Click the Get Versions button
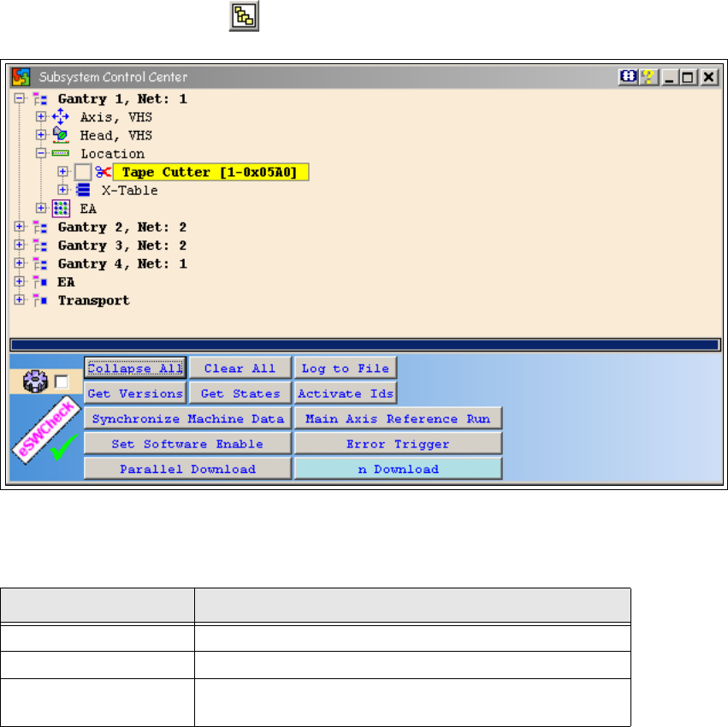The height and width of the screenshot is (727, 728). [135, 393]
